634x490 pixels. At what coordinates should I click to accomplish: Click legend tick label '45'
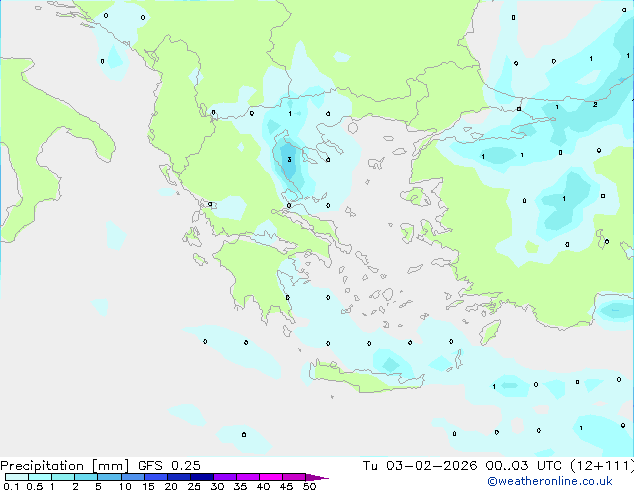[x=286, y=486]
